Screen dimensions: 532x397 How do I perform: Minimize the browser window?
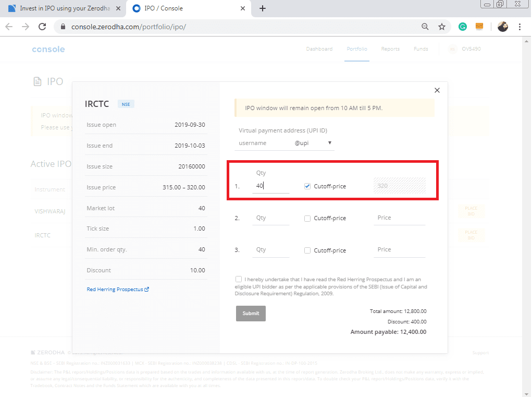(x=487, y=4)
